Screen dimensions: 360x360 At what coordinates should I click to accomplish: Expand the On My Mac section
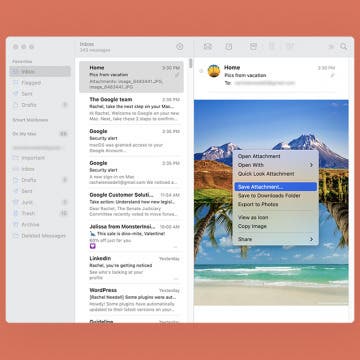point(24,134)
